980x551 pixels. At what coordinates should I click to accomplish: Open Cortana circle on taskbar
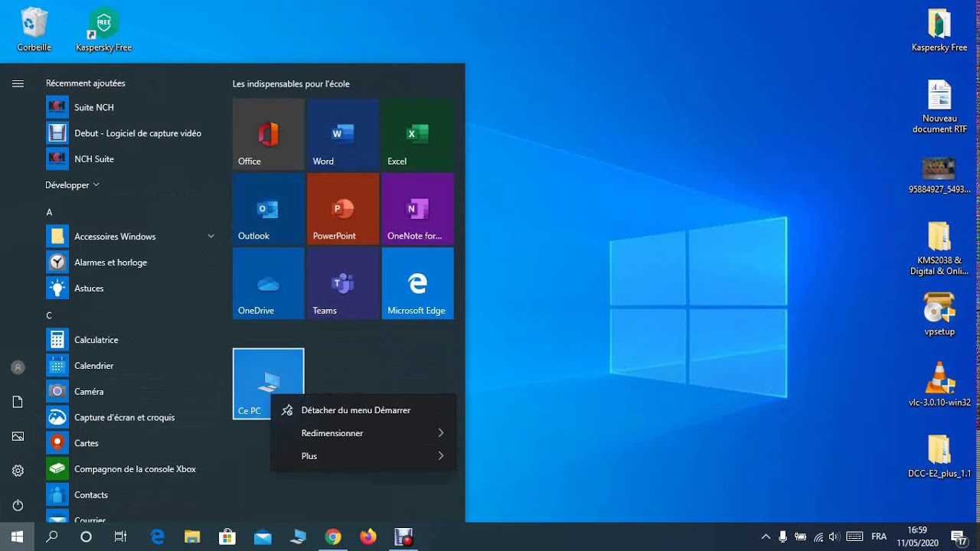86,536
